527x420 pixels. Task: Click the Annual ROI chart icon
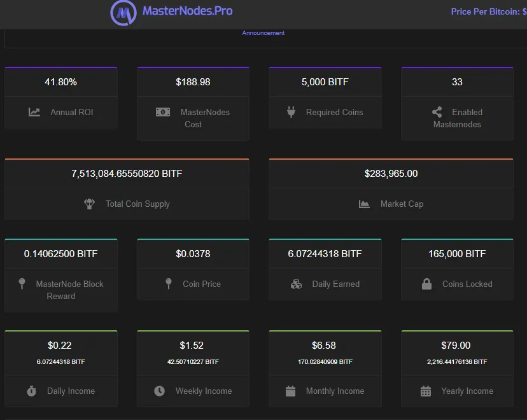pyautogui.click(x=34, y=112)
